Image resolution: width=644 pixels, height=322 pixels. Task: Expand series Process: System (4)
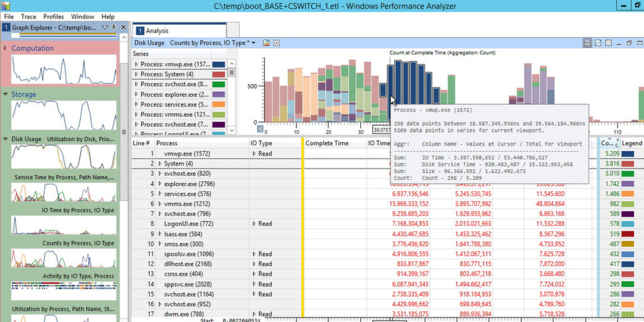pyautogui.click(x=137, y=74)
